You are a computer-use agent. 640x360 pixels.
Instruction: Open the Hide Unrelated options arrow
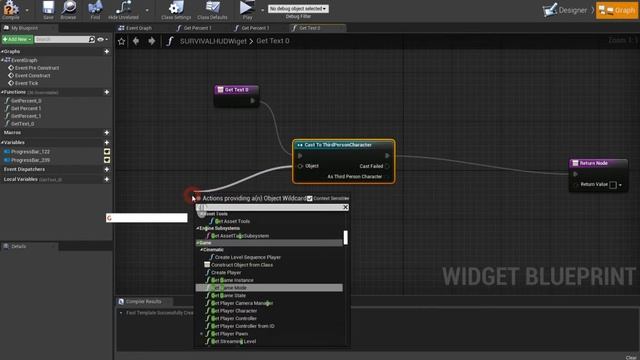tap(147, 10)
